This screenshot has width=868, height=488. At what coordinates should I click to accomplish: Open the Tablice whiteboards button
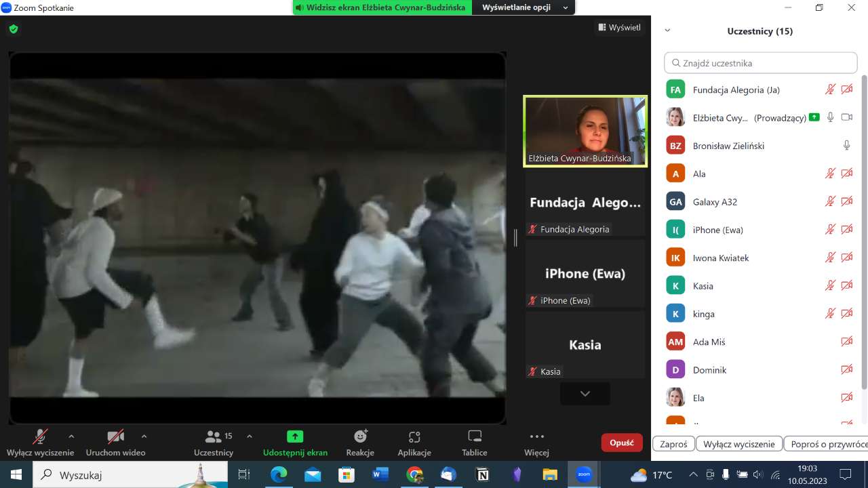pyautogui.click(x=475, y=437)
